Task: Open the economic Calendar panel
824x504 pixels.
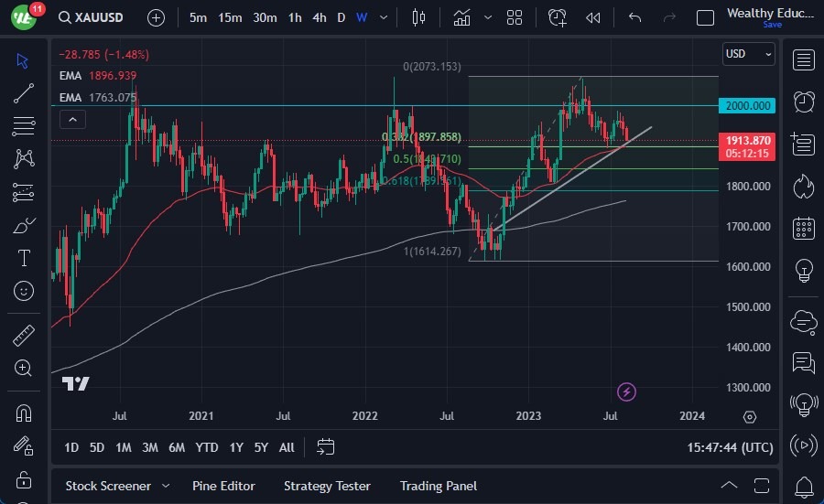Action: click(804, 228)
